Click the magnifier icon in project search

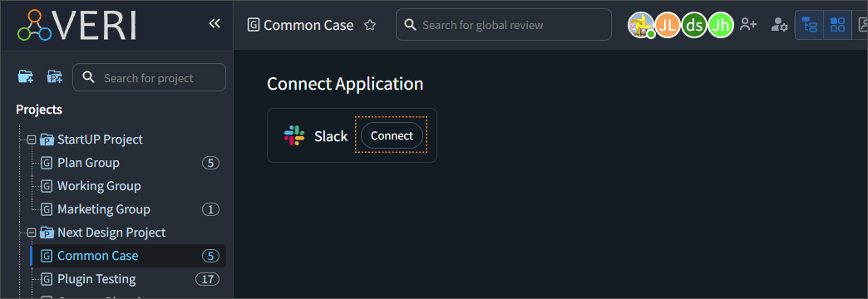pos(89,77)
